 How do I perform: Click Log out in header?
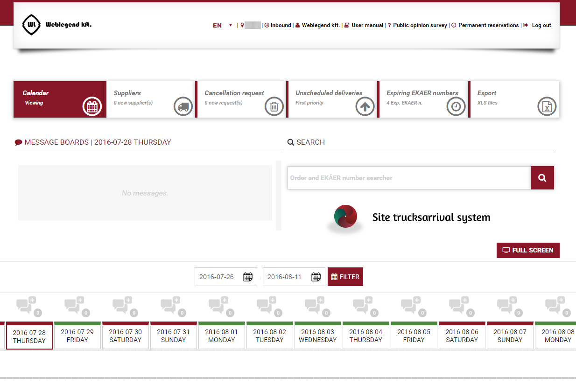pyautogui.click(x=541, y=25)
